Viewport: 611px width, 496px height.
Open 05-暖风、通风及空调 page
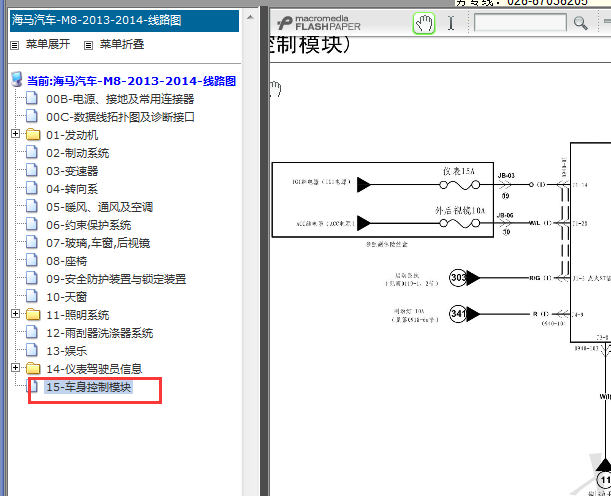99,207
